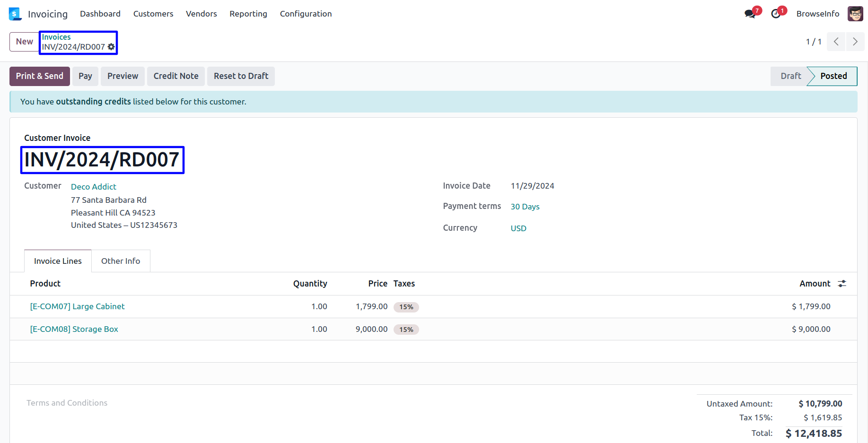Click the Invoicing app logo icon
The width and height of the screenshot is (868, 443).
15,14
